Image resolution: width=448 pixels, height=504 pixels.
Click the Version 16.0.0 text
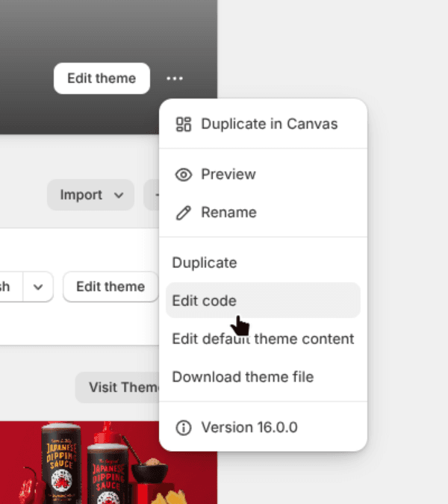click(249, 428)
